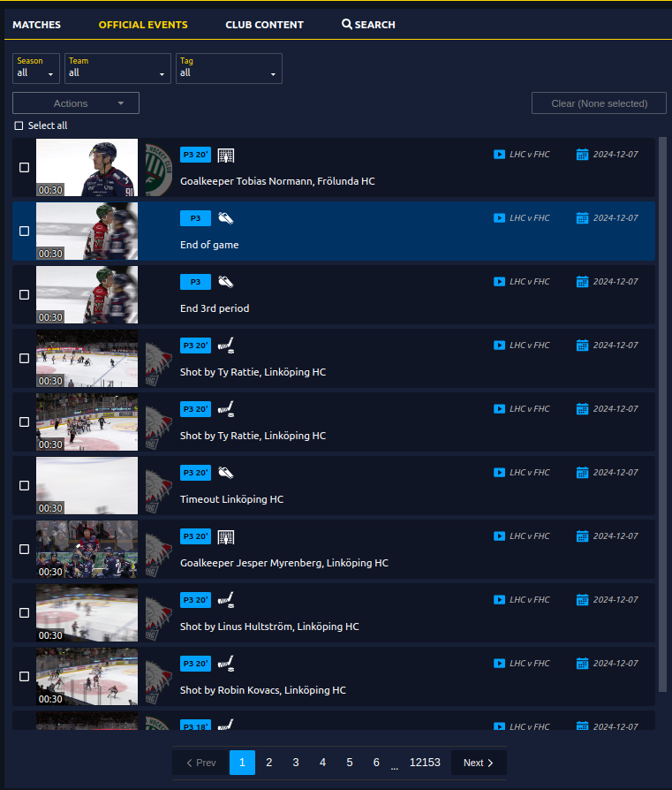Open thumbnail of End 3rd period clip

pos(87,295)
